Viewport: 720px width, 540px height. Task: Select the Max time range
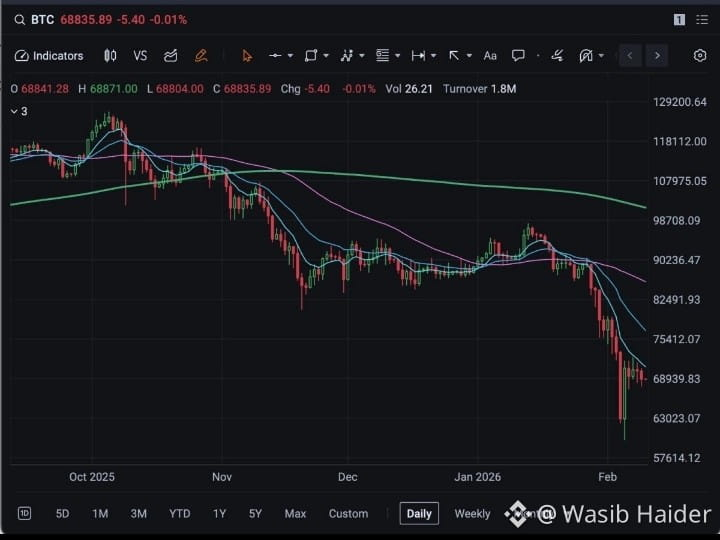pos(295,513)
